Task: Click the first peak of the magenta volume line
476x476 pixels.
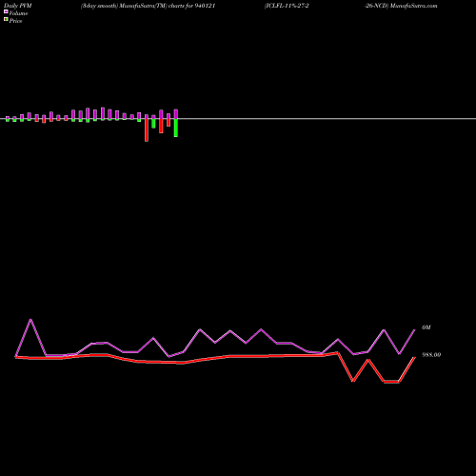Action: click(x=30, y=319)
